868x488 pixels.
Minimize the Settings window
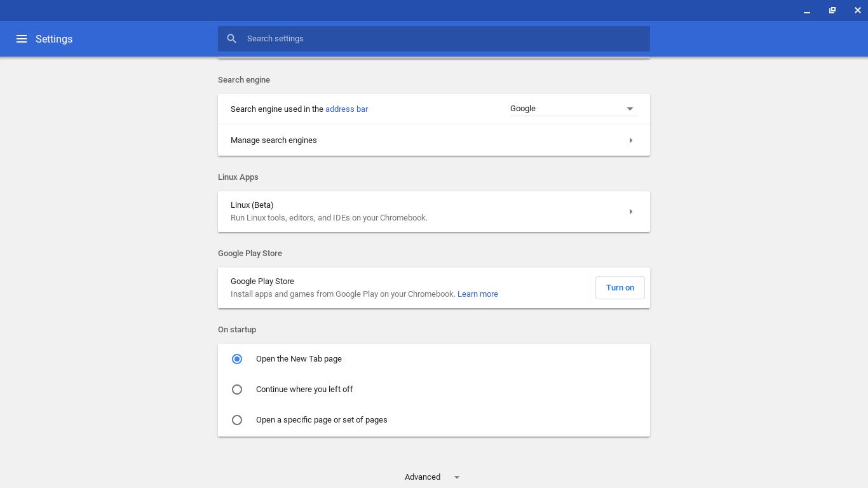[806, 11]
